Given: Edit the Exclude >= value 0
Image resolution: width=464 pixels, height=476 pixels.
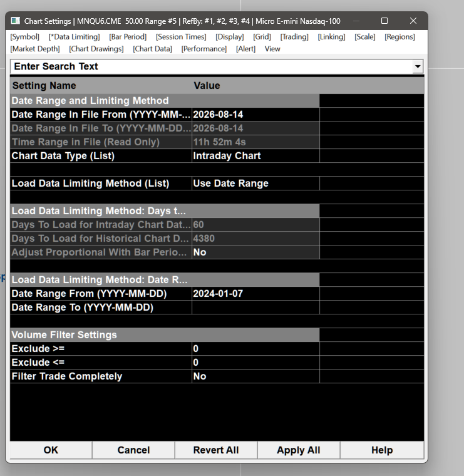Looking at the screenshot, I should tap(255, 348).
